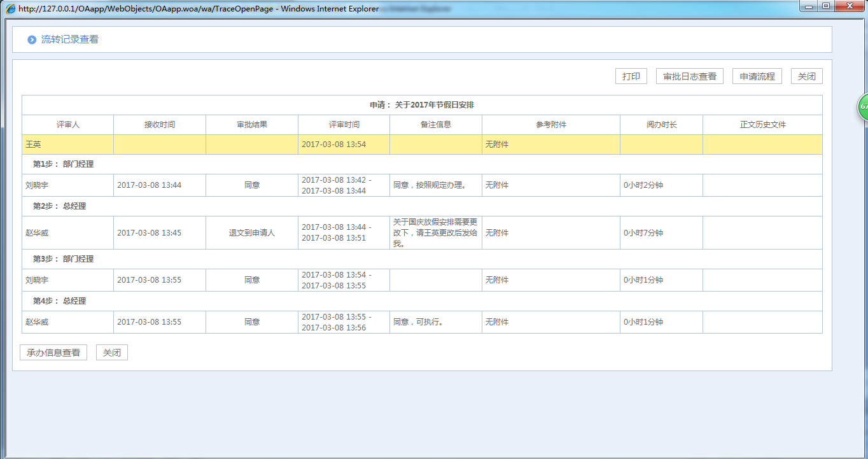The height and width of the screenshot is (459, 868).
Task: Click the Internet Explorer icon in title bar
Action: click(11, 9)
